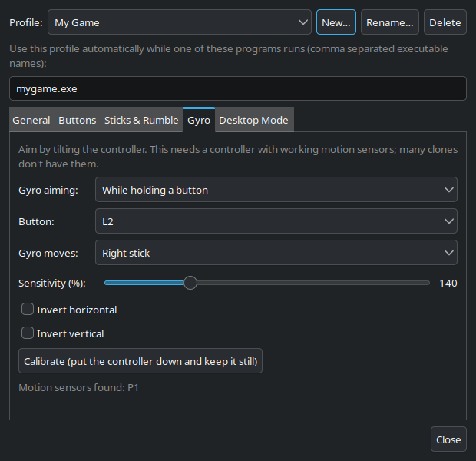476x461 pixels.
Task: Click the Calibrate controller button
Action: [140, 361]
